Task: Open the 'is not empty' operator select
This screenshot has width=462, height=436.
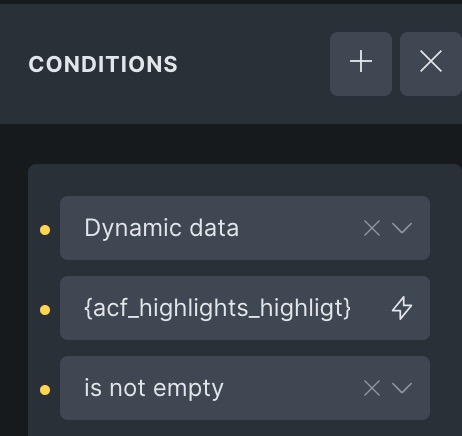Action: [x=245, y=388]
